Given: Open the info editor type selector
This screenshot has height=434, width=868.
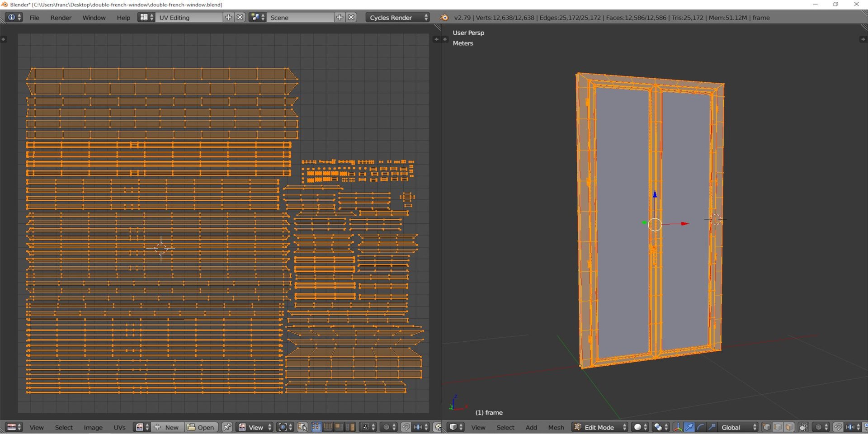Looking at the screenshot, I should tap(14, 17).
